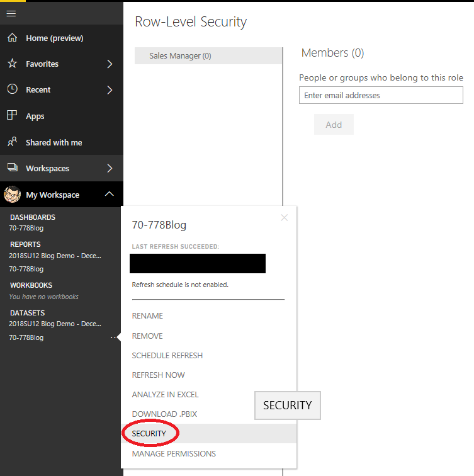Click 'People or groups who belong' label

(x=381, y=77)
